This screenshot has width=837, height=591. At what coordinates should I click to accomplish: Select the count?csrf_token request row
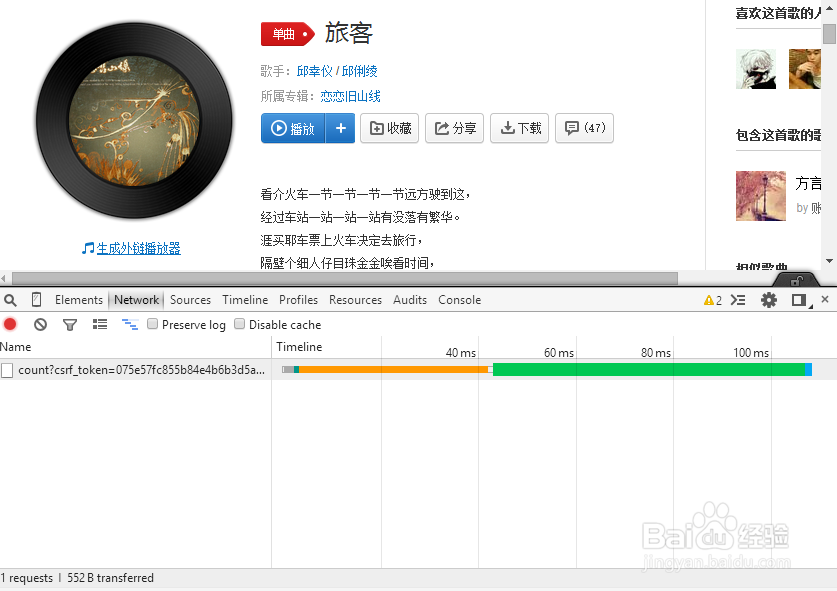(x=418, y=369)
